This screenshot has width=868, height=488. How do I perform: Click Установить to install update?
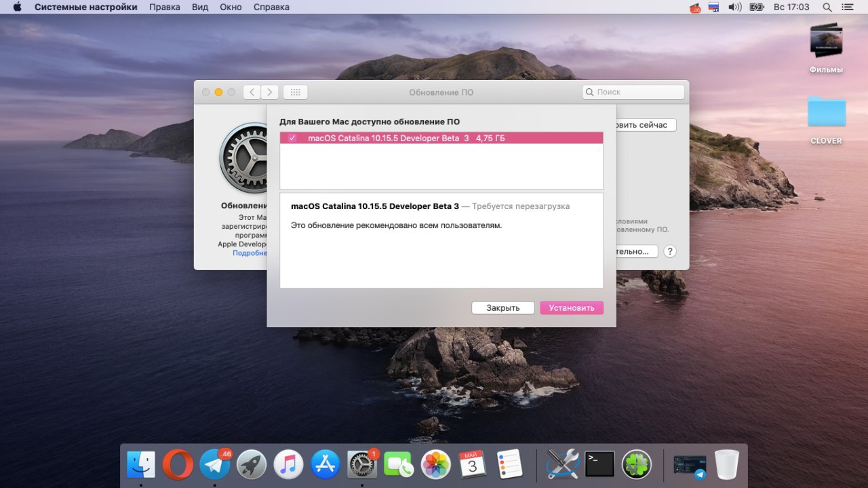pyautogui.click(x=572, y=307)
